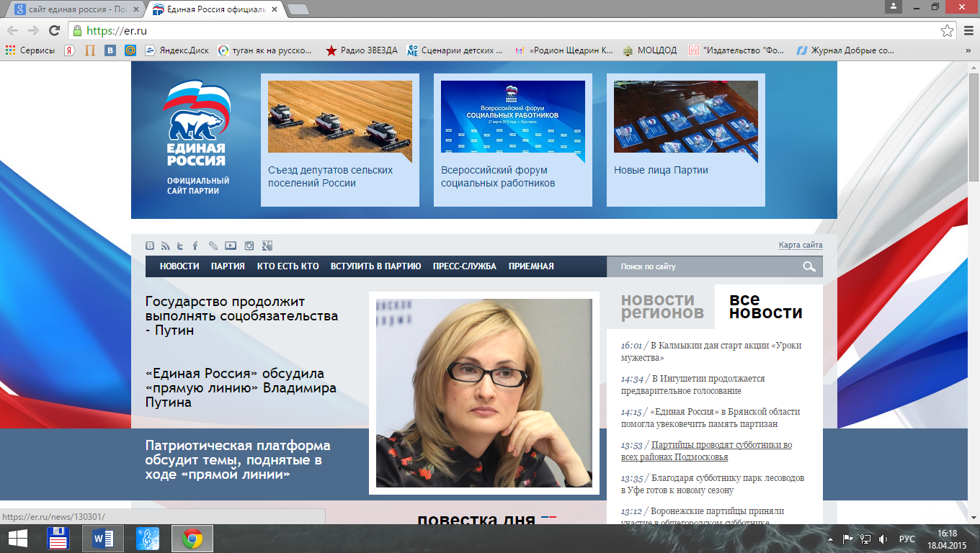Open a new browser tab
Screen dimensions: 980x553
pos(298,9)
